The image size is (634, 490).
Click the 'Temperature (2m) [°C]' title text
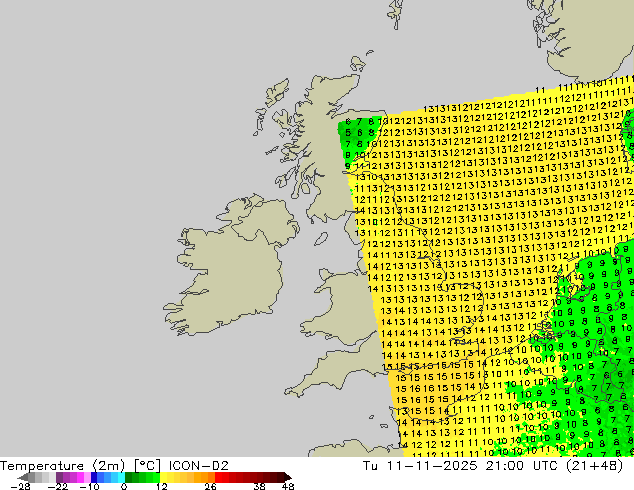pos(80,466)
